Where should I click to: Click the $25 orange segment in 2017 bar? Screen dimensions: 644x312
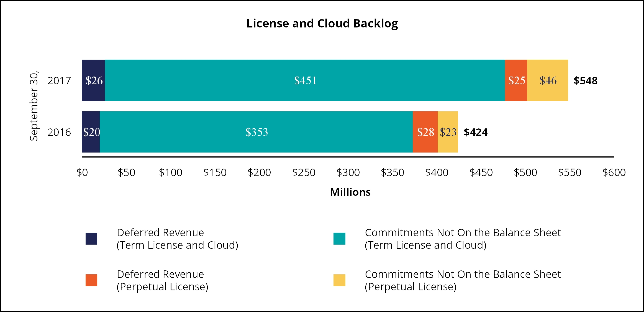(516, 80)
